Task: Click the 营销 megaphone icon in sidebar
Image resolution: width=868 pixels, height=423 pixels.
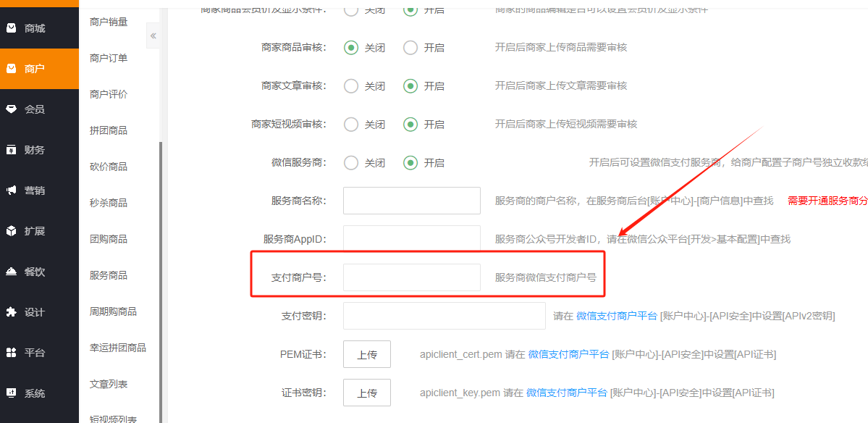Action: [11, 190]
